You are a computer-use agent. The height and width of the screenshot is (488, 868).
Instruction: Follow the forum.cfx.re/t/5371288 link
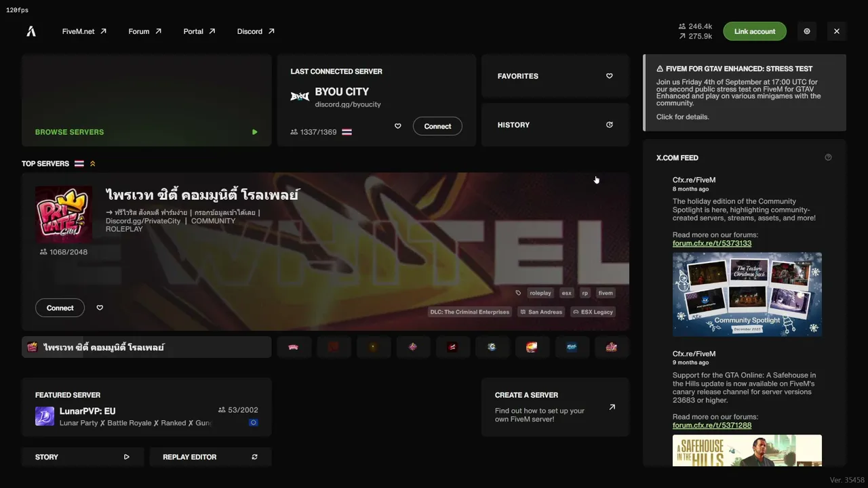[712, 425]
